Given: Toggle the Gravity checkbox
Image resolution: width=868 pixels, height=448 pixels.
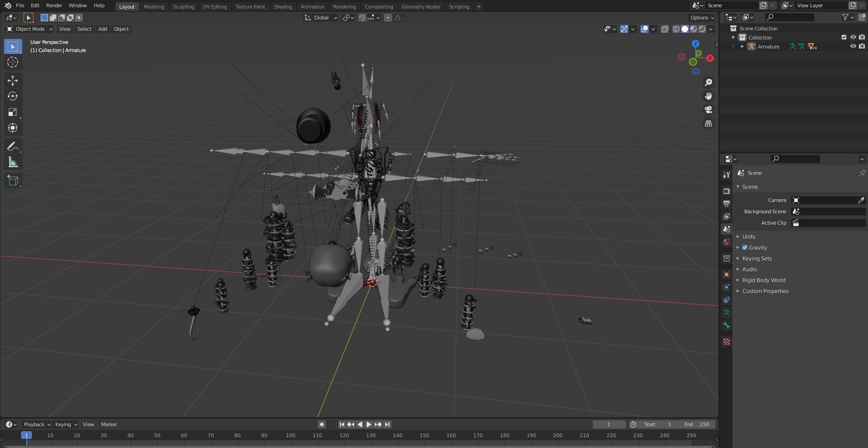Looking at the screenshot, I should [x=745, y=247].
